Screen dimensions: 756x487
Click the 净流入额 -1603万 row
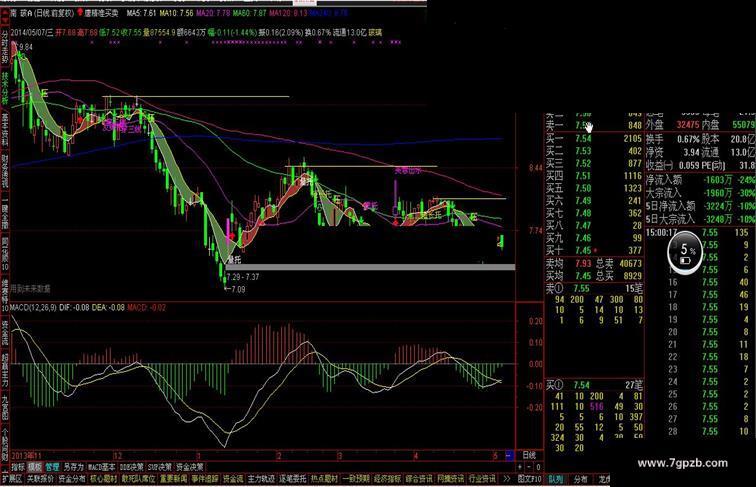click(x=701, y=180)
